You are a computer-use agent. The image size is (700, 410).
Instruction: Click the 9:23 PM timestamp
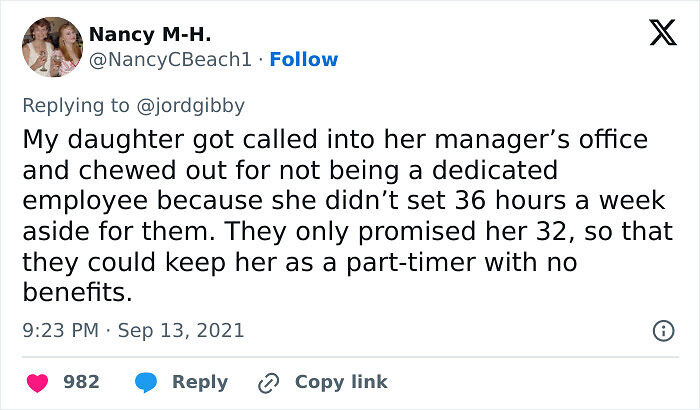point(60,330)
